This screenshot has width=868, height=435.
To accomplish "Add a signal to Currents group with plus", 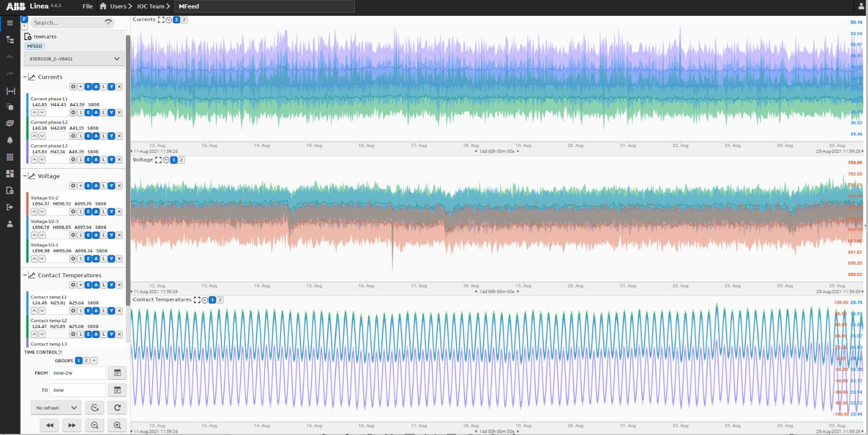I will (x=80, y=87).
